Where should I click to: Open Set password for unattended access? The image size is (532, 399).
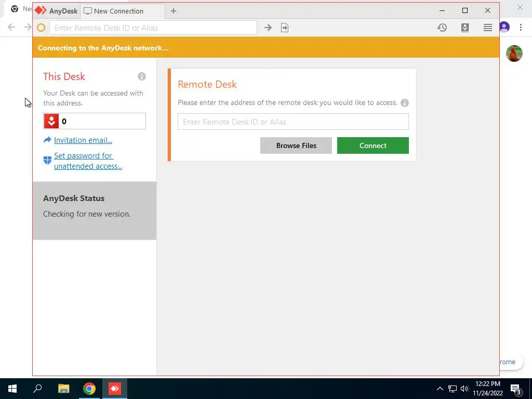coord(88,161)
